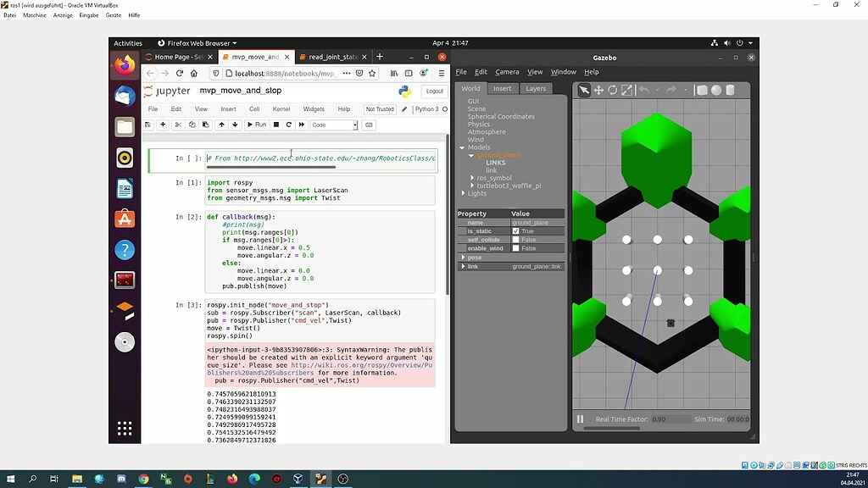This screenshot has height=488, width=868.
Task: Open the Code cell type dropdown
Action: coord(334,125)
